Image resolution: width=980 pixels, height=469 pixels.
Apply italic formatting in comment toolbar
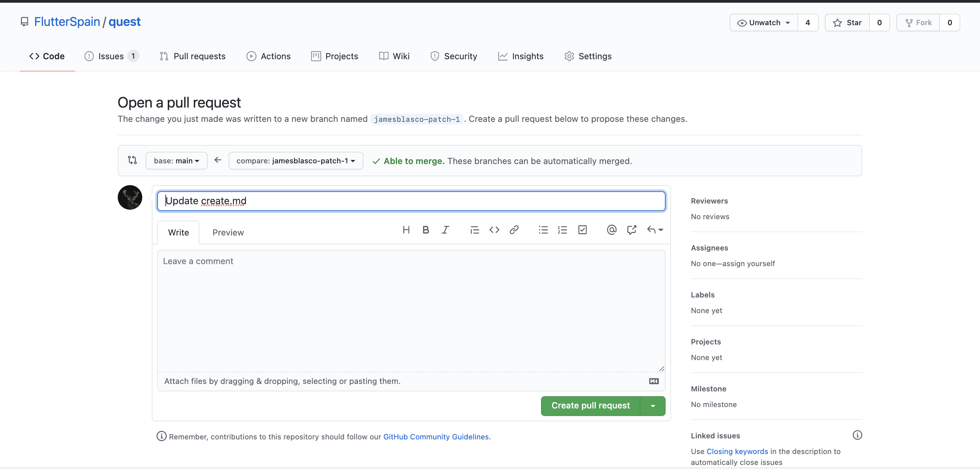point(445,230)
